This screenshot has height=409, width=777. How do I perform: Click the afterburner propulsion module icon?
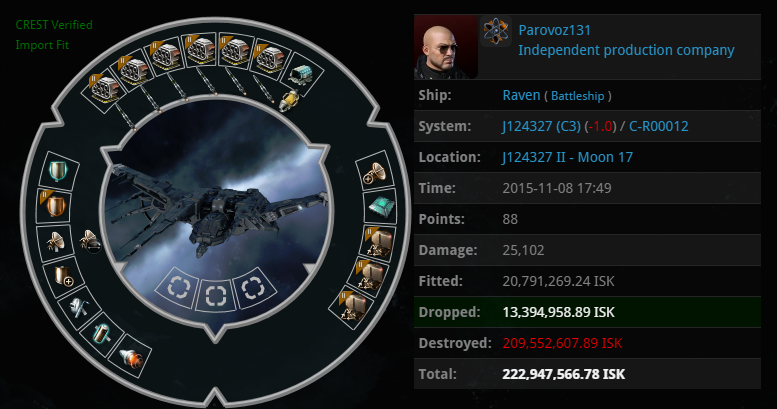click(x=131, y=356)
